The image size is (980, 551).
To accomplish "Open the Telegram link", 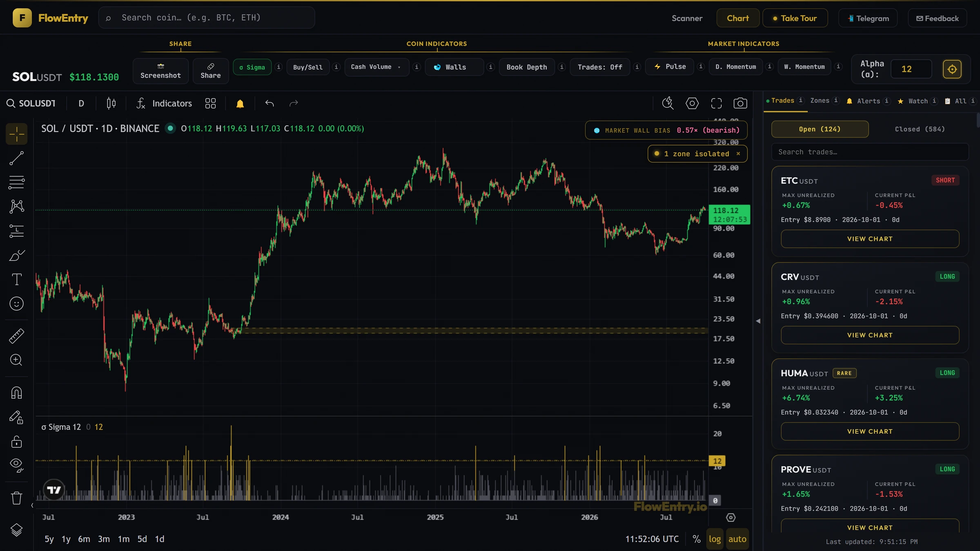I will pos(868,18).
